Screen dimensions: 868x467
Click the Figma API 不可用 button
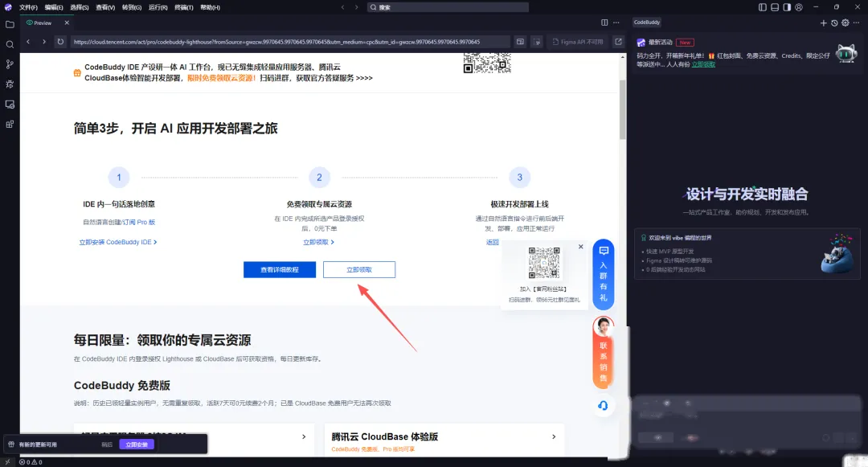click(x=578, y=42)
